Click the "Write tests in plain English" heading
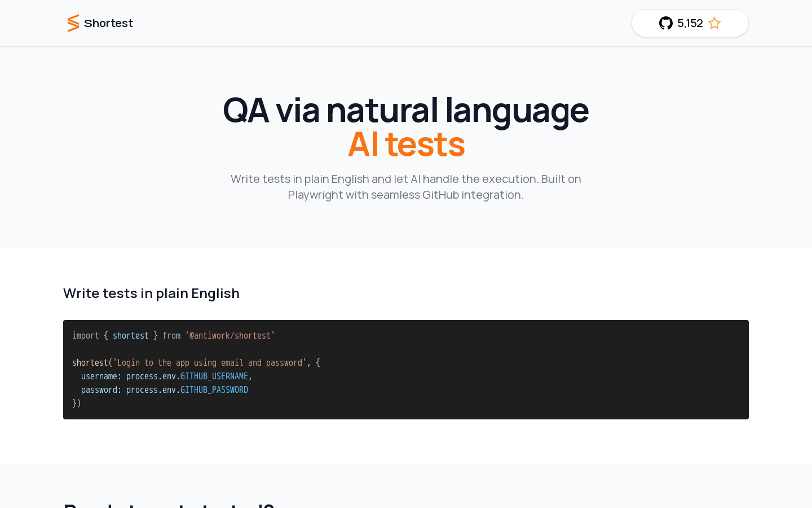This screenshot has width=812, height=508. 151,294
